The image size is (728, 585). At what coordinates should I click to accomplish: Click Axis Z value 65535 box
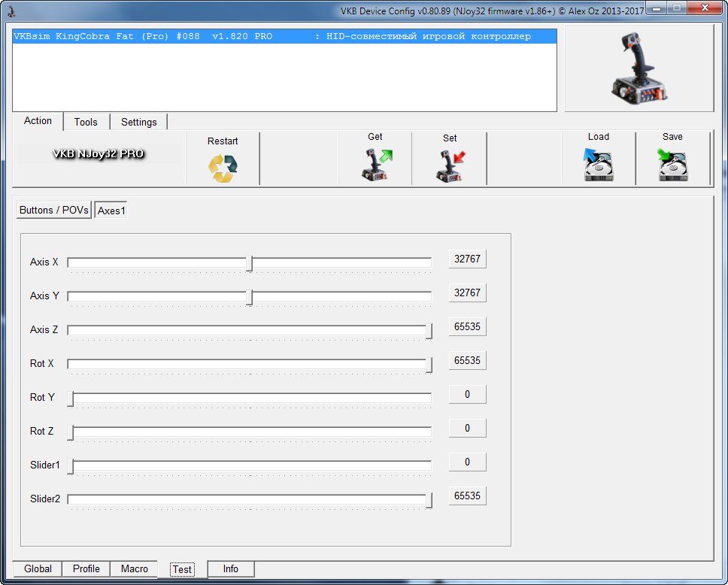tap(467, 327)
